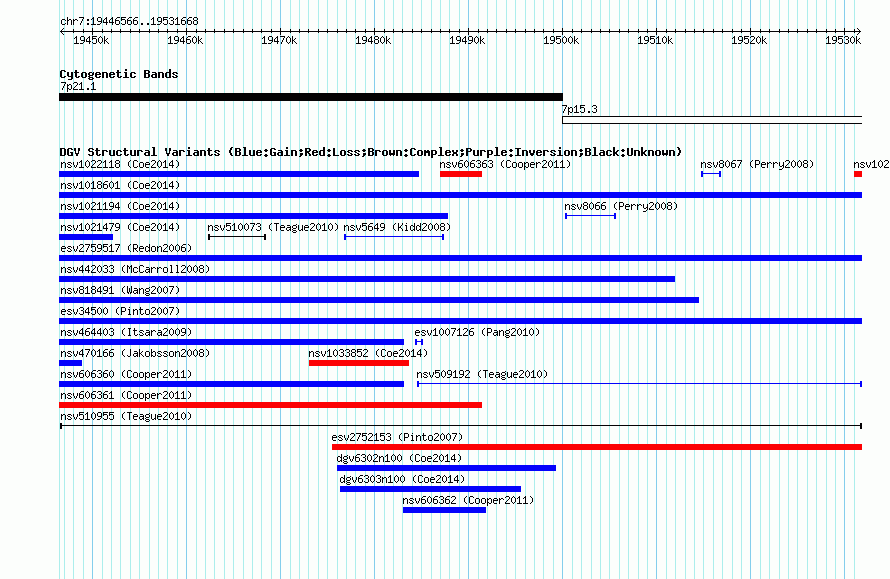Click the dgv6302n100 blue gain bar
The height and width of the screenshot is (579, 890).
[x=446, y=468]
